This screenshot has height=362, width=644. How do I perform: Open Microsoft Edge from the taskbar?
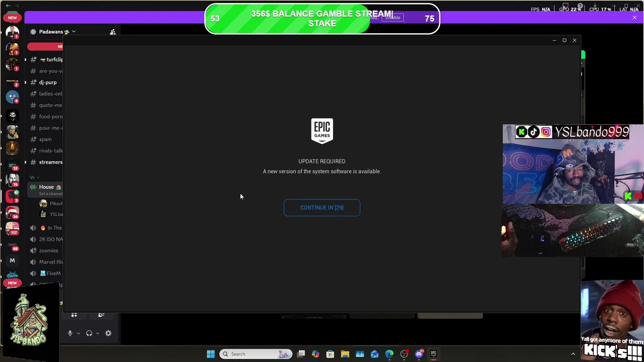pos(389,354)
